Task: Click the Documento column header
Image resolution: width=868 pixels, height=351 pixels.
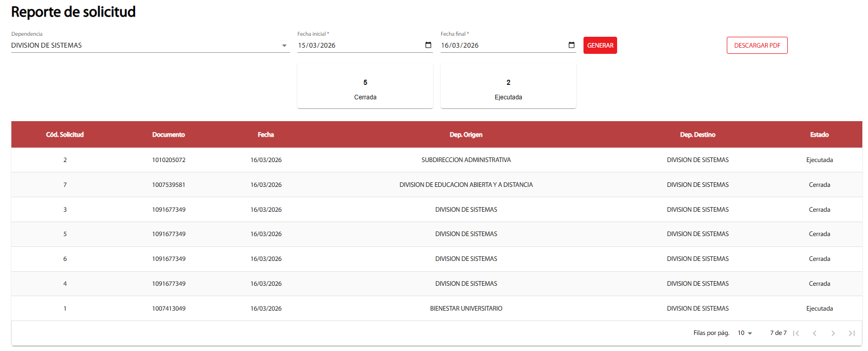Action: pyautogui.click(x=168, y=135)
